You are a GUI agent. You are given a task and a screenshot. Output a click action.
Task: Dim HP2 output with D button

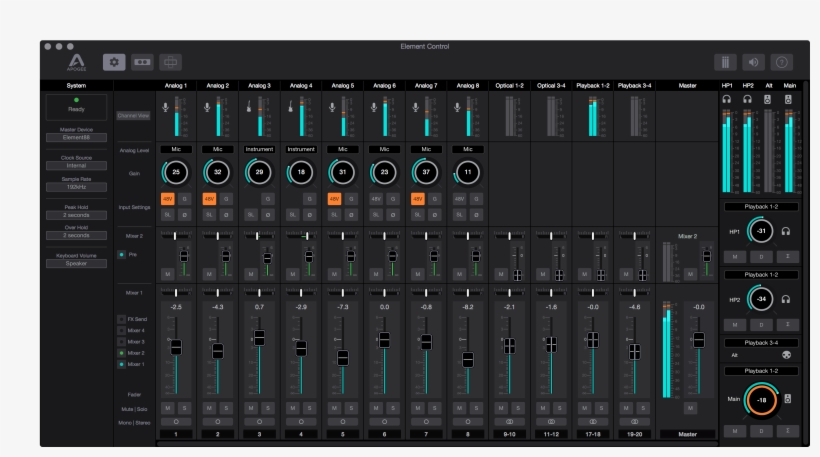click(x=761, y=325)
